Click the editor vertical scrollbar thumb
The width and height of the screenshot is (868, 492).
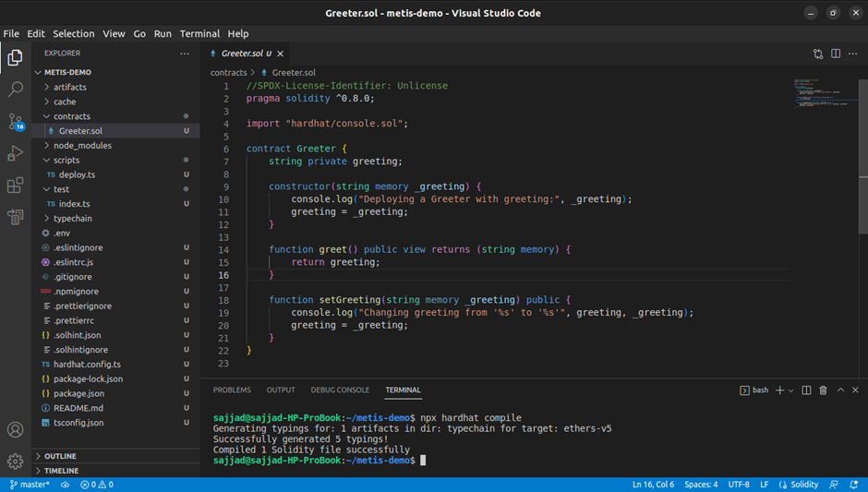click(863, 157)
